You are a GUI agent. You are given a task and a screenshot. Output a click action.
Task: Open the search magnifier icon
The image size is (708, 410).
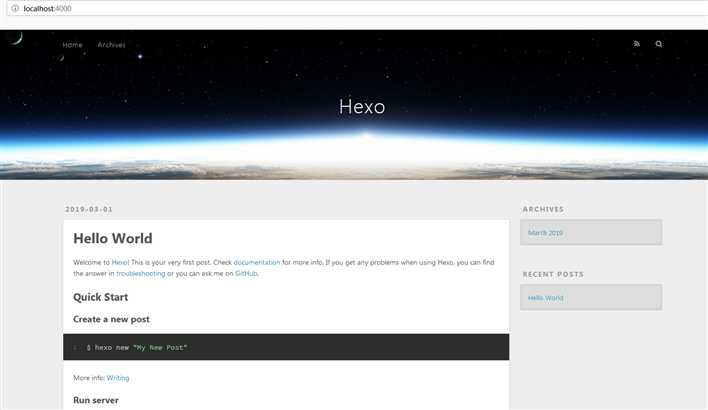click(x=659, y=44)
